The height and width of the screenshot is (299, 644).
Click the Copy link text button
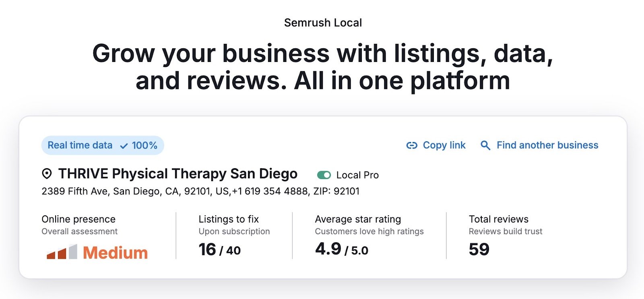(444, 145)
